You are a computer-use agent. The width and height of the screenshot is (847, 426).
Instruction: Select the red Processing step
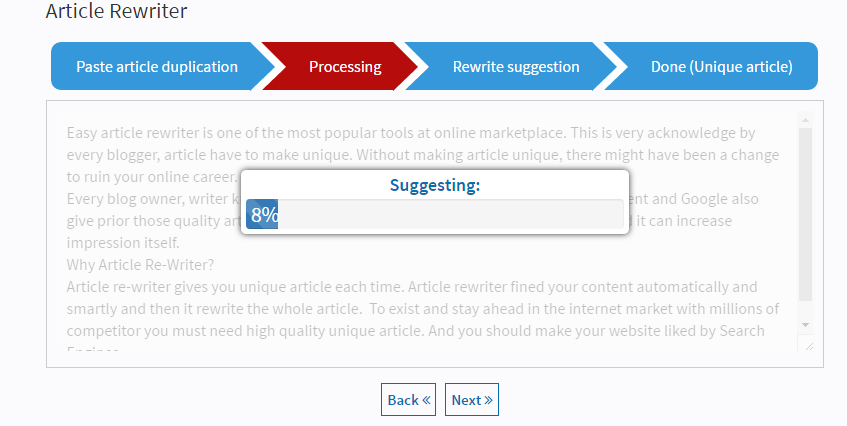(345, 66)
